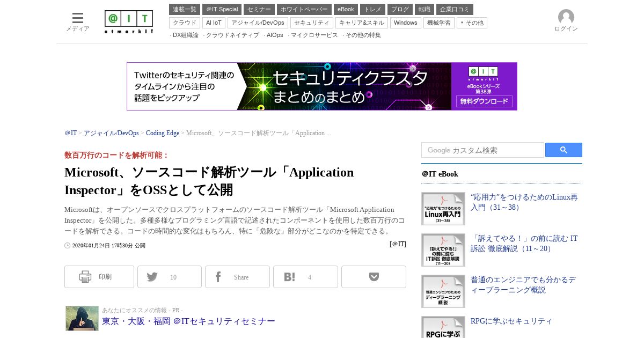The height and width of the screenshot is (338, 644).
Task: Open the AIOps feature link
Action: tap(275, 35)
